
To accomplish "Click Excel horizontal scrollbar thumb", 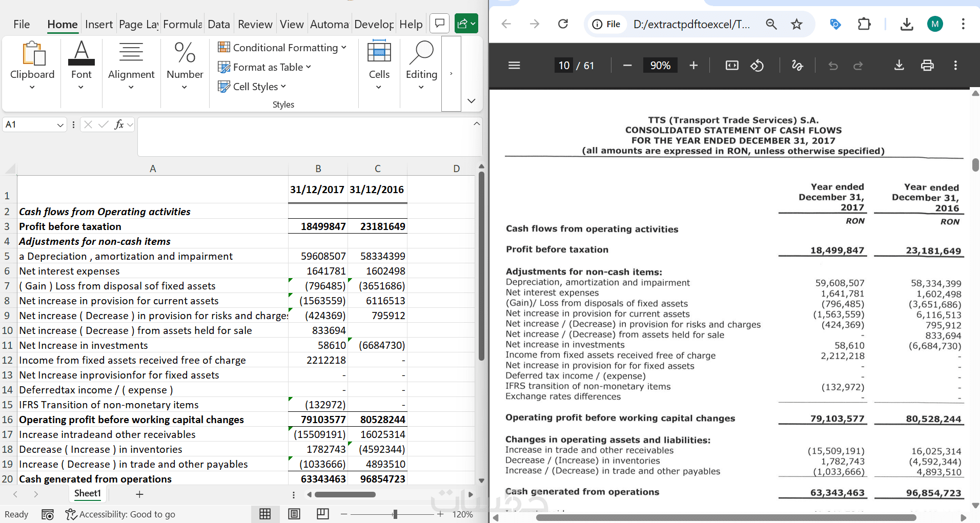I will tap(345, 495).
